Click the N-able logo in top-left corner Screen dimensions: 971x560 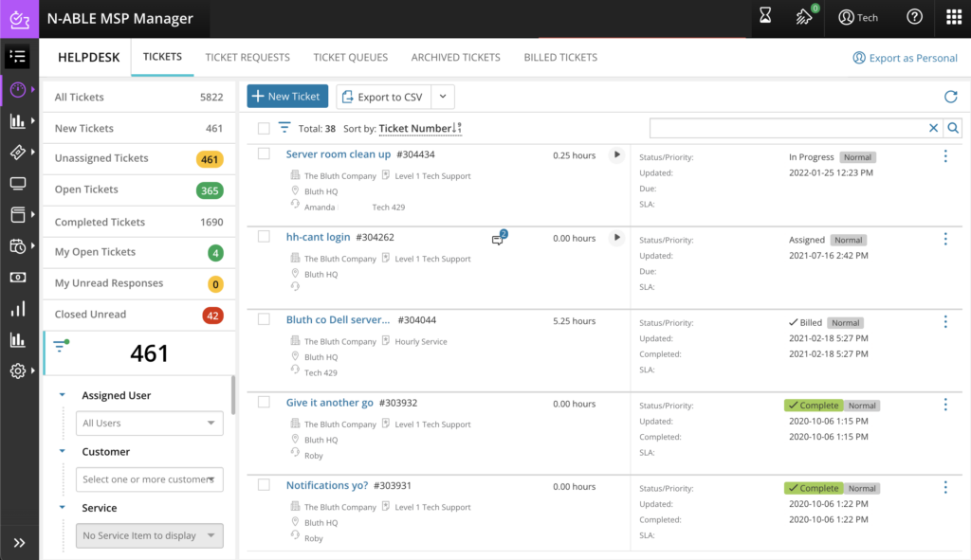[x=19, y=19]
